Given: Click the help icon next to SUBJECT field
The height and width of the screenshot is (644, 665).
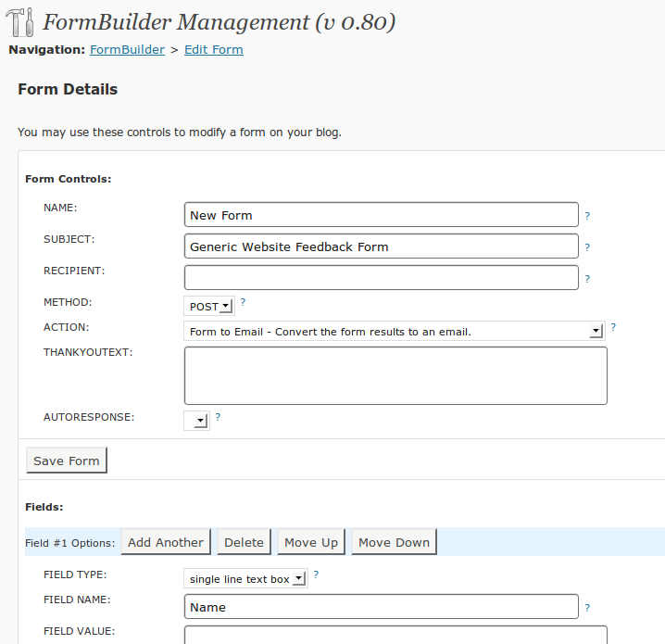Looking at the screenshot, I should click(587, 247).
